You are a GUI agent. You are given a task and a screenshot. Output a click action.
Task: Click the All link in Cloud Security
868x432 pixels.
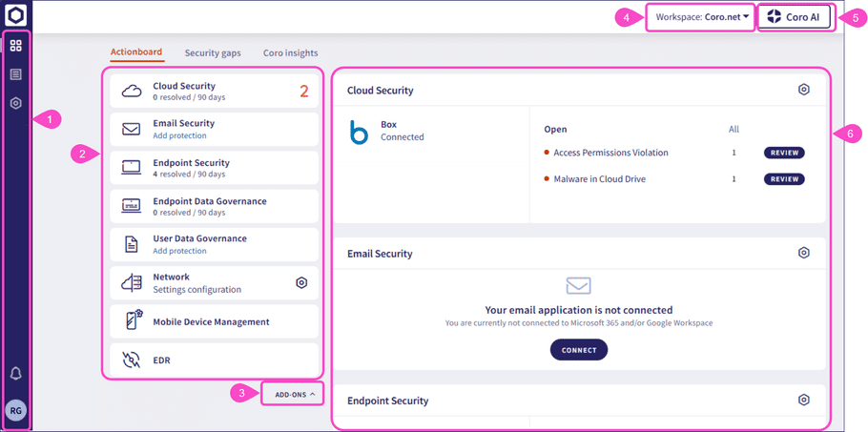tap(734, 130)
